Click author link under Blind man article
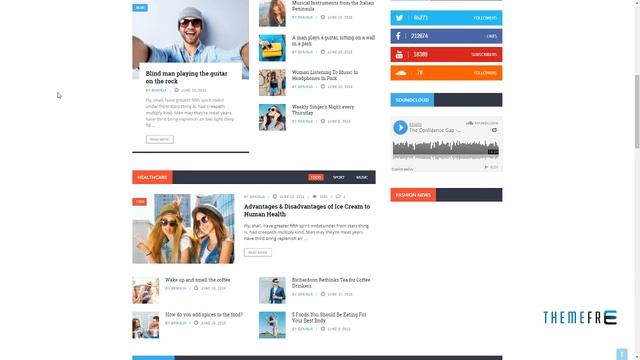The height and width of the screenshot is (360, 640). [x=159, y=90]
